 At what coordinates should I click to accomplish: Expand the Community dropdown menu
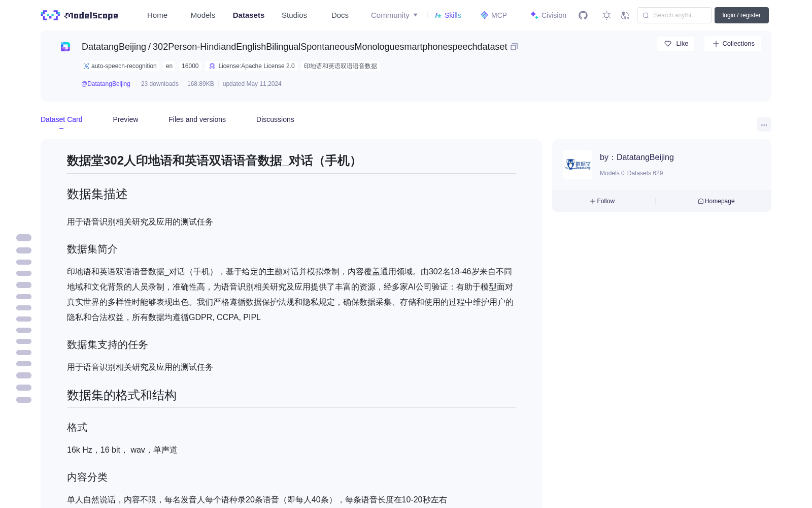394,15
